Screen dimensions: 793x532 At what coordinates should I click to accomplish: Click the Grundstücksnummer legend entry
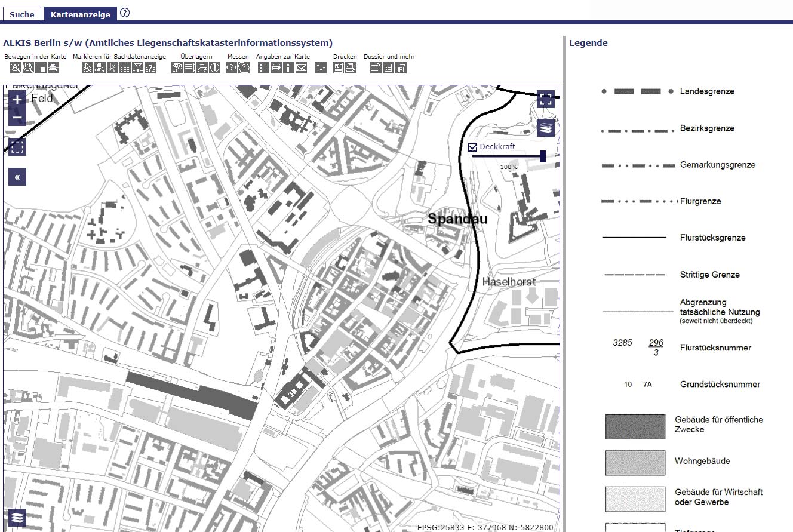720,385
